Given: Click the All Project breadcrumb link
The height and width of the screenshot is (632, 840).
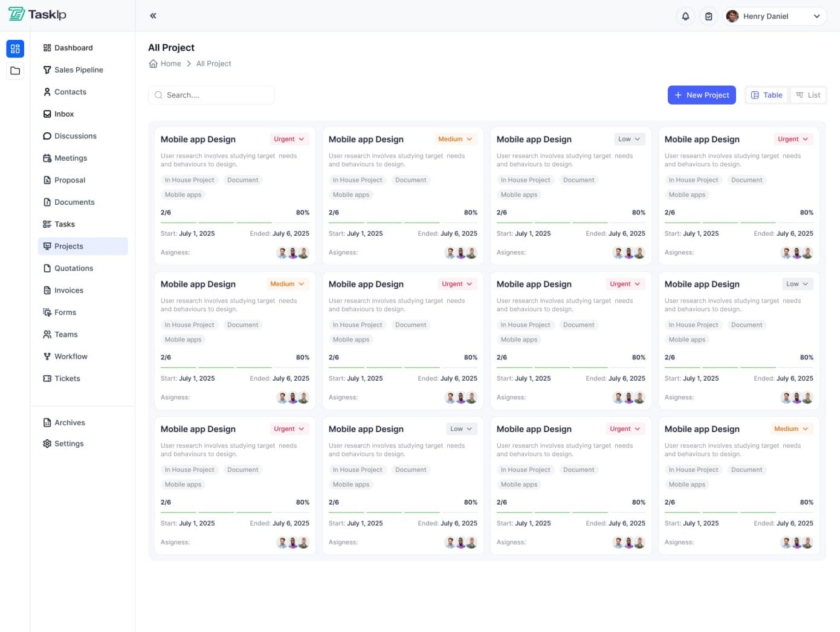Looking at the screenshot, I should 213,63.
